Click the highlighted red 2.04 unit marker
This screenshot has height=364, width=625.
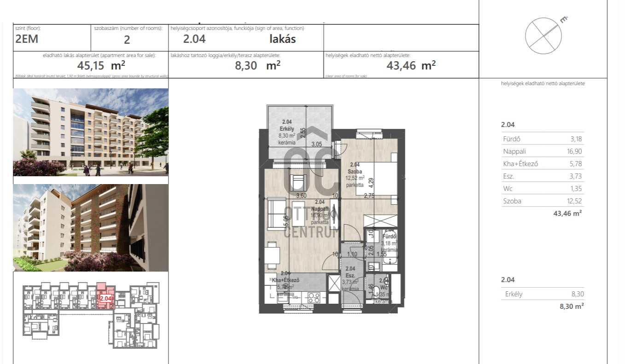click(x=106, y=298)
